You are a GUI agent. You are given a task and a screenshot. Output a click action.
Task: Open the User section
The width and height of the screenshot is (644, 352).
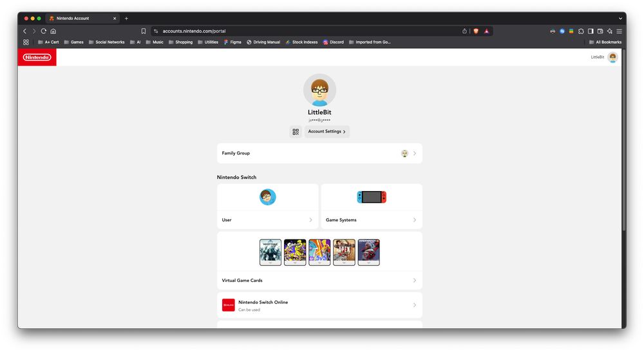(268, 207)
